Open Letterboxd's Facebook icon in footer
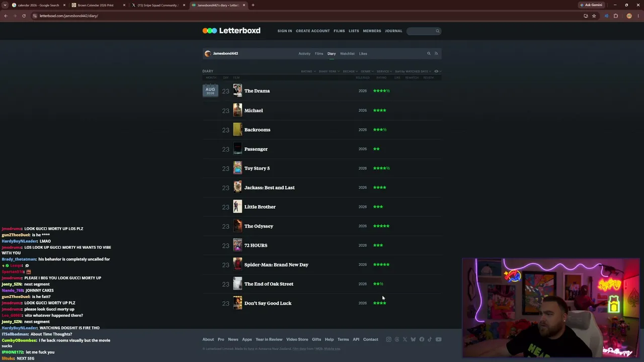 422,339
